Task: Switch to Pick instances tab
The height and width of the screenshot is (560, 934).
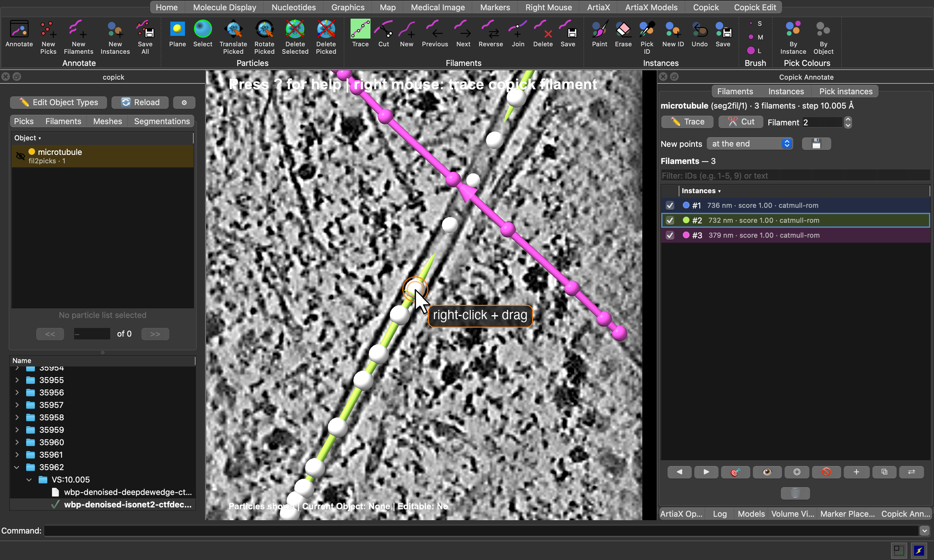Action: pos(845,91)
